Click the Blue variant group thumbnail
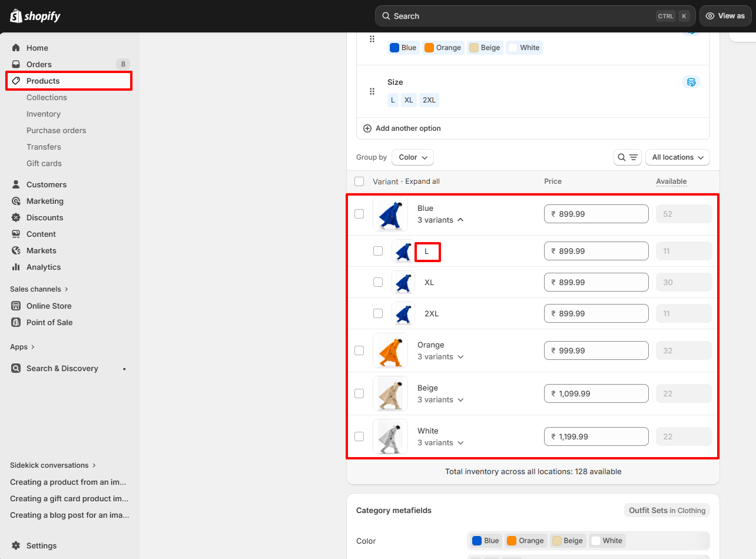 coord(390,214)
